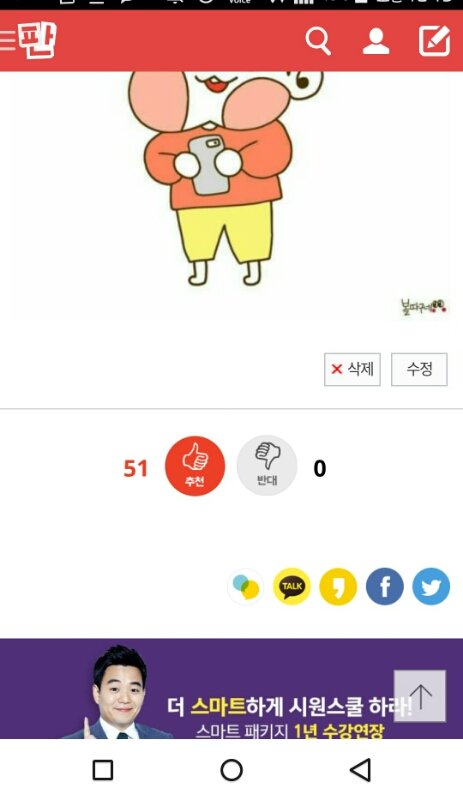Tap the write post pencil icon
Viewport: 463px width, 800px height.
[434, 41]
